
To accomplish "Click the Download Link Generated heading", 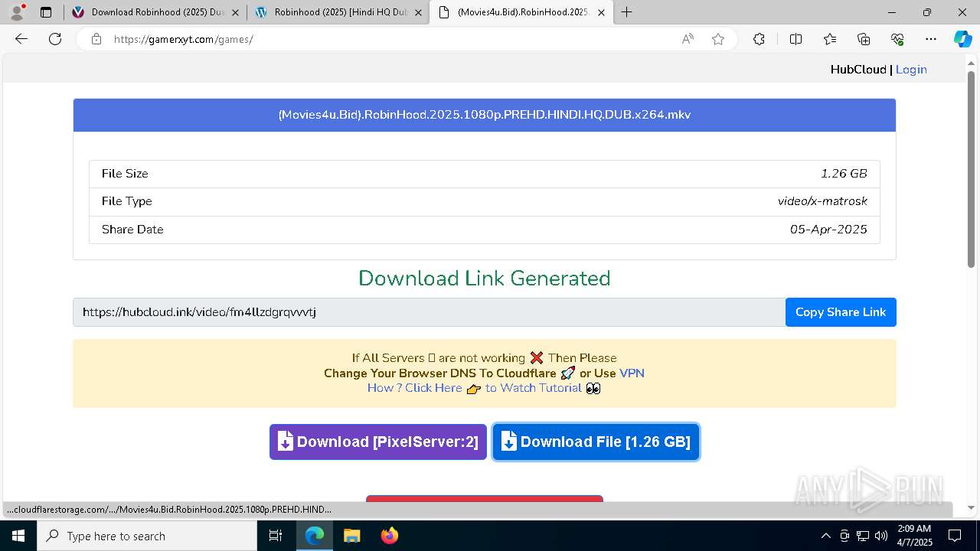I will [485, 278].
